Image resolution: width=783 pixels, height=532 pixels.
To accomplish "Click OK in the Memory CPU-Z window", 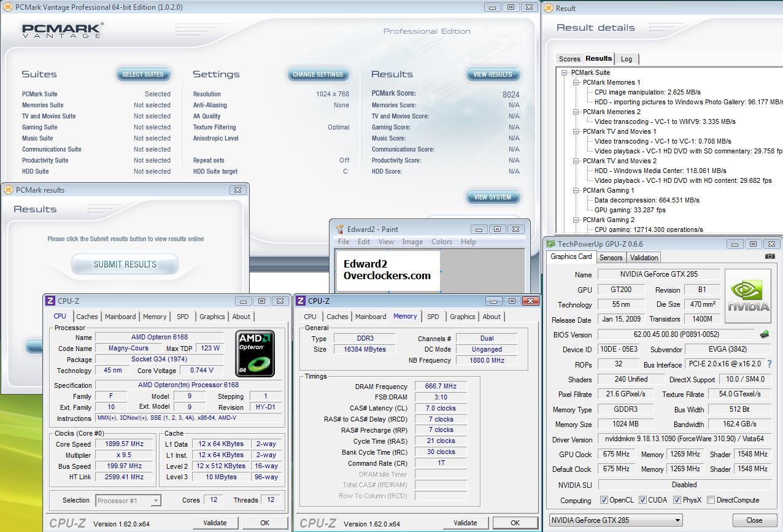I will point(515,523).
